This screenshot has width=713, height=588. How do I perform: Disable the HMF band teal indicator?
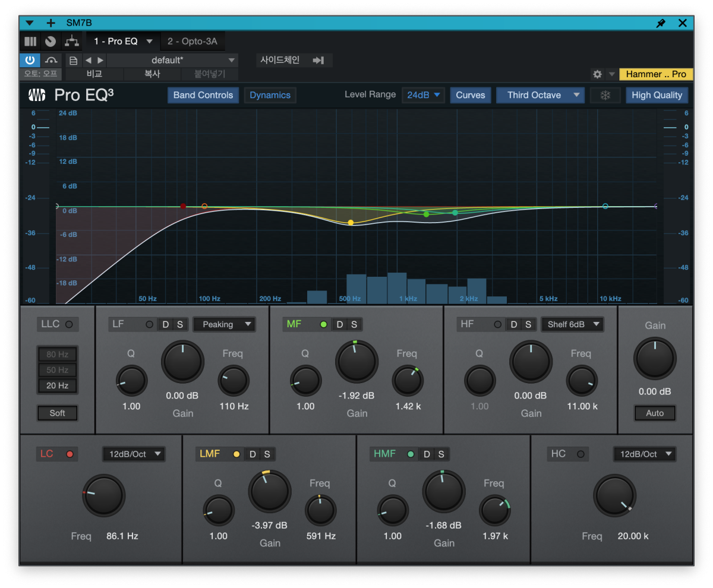411,454
